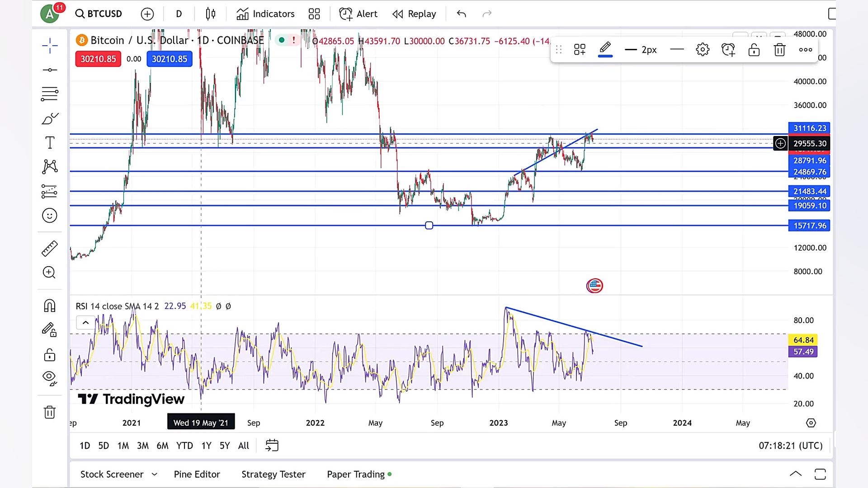Viewport: 868px width, 488px height.
Task: Move the floating toolbar drag handle
Action: pos(559,50)
